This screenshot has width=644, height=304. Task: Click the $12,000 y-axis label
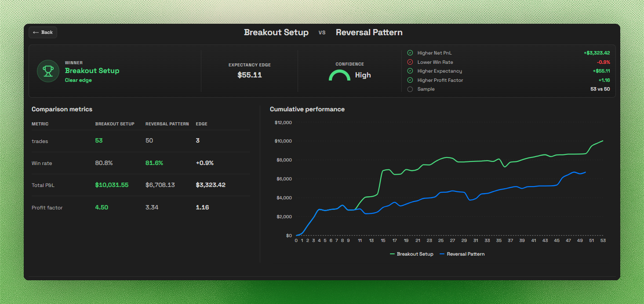[283, 122]
